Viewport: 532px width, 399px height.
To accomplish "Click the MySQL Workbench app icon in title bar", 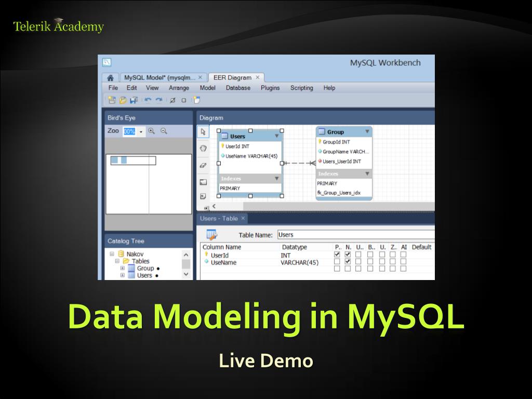I will click(x=107, y=62).
